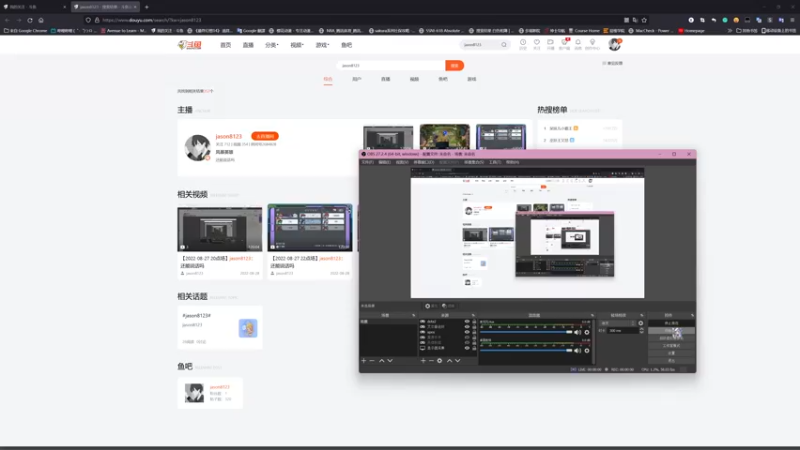Bookmark this page with the star icon
The image size is (800, 450).
[x=644, y=20]
